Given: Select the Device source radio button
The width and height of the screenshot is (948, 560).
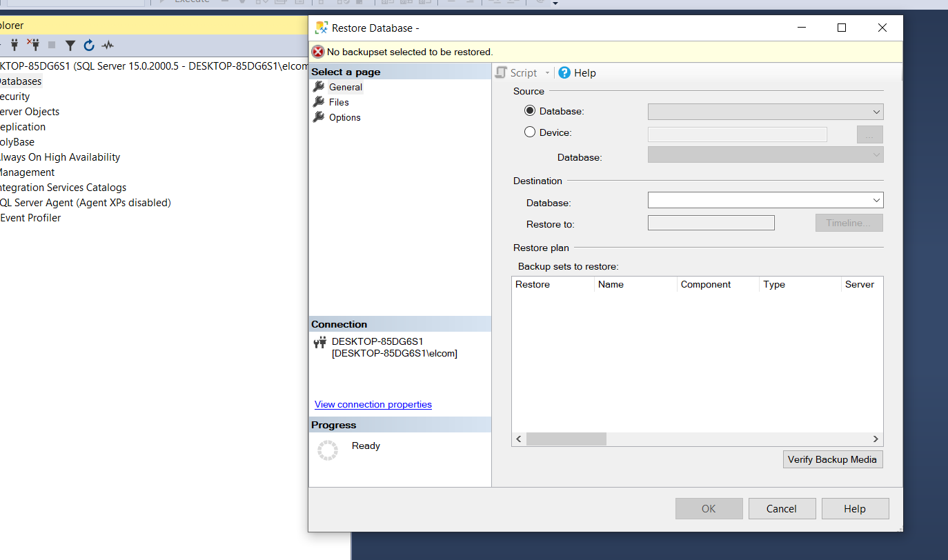Looking at the screenshot, I should [530, 132].
